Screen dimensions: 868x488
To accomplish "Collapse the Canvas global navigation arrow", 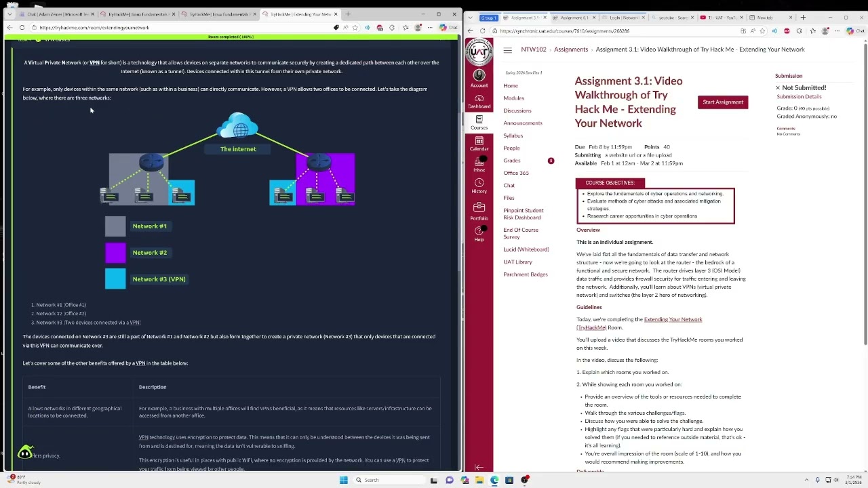I will pyautogui.click(x=479, y=467).
